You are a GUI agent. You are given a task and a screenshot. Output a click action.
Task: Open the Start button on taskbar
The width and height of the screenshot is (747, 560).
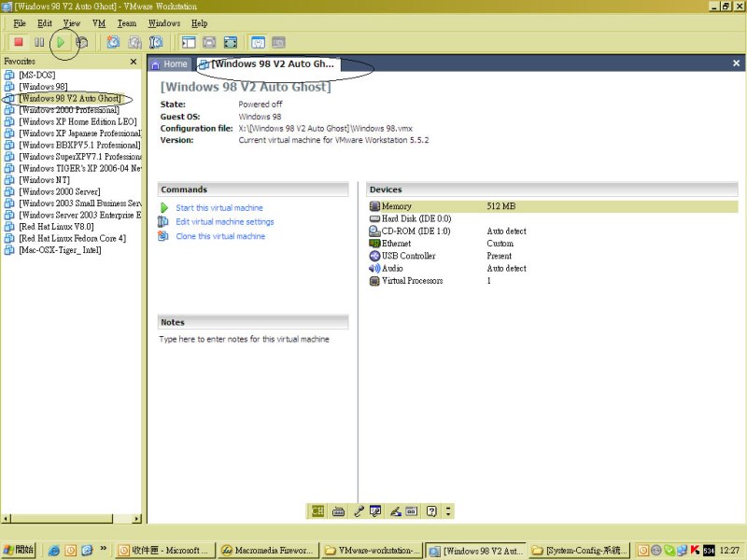pos(18,550)
